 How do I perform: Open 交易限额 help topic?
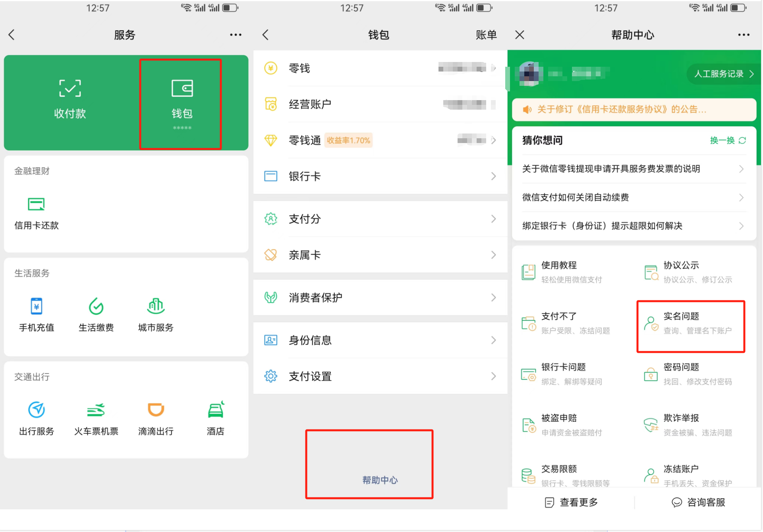pos(566,476)
